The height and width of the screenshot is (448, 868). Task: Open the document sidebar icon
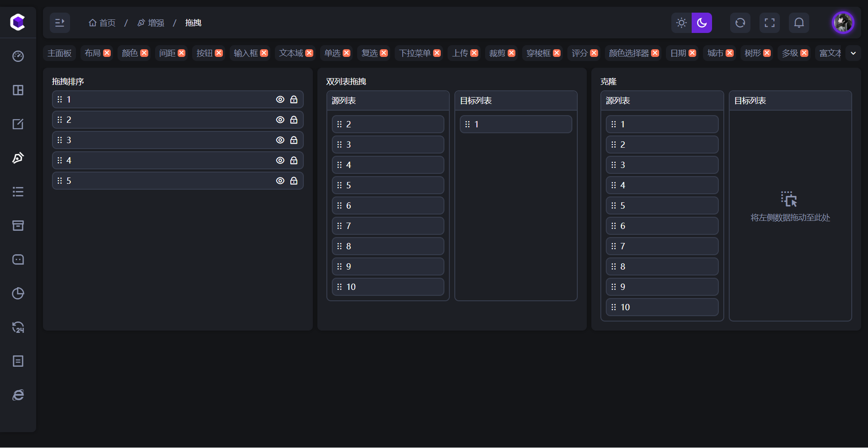coord(18,361)
